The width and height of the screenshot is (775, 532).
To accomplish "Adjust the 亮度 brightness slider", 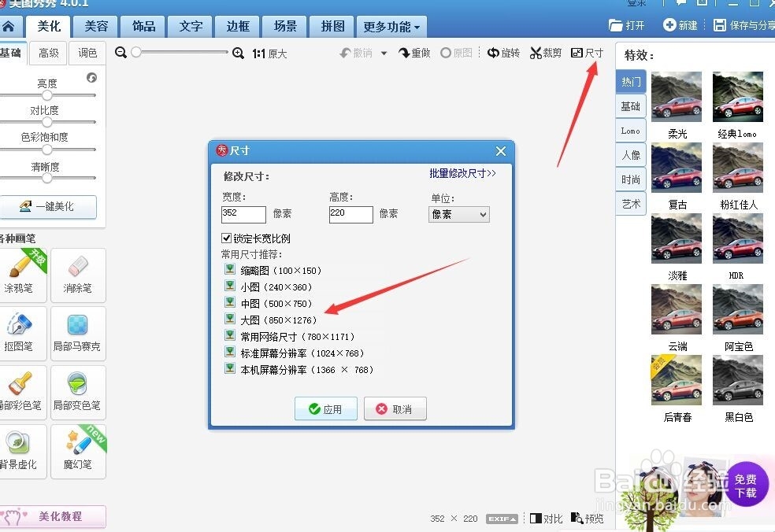I will (49, 94).
